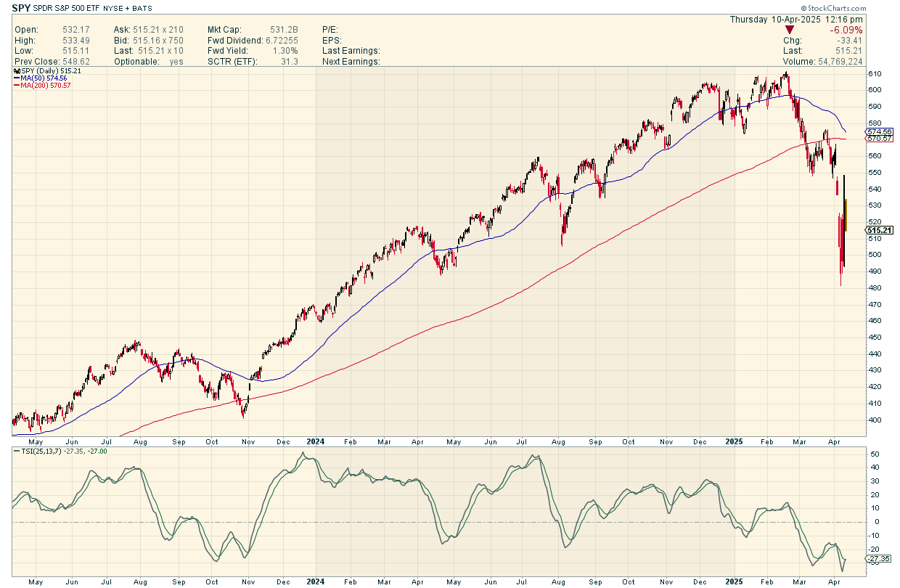Image resolution: width=900 pixels, height=588 pixels.
Task: Click the Mkt Cap value '531.2B'
Action: tap(282, 30)
